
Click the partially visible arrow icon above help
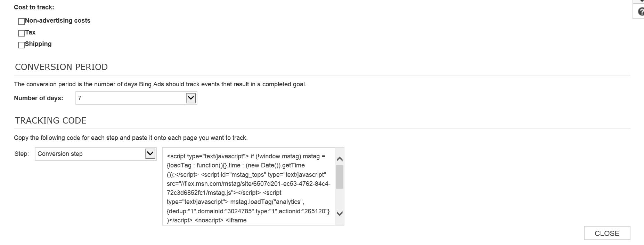642,1
